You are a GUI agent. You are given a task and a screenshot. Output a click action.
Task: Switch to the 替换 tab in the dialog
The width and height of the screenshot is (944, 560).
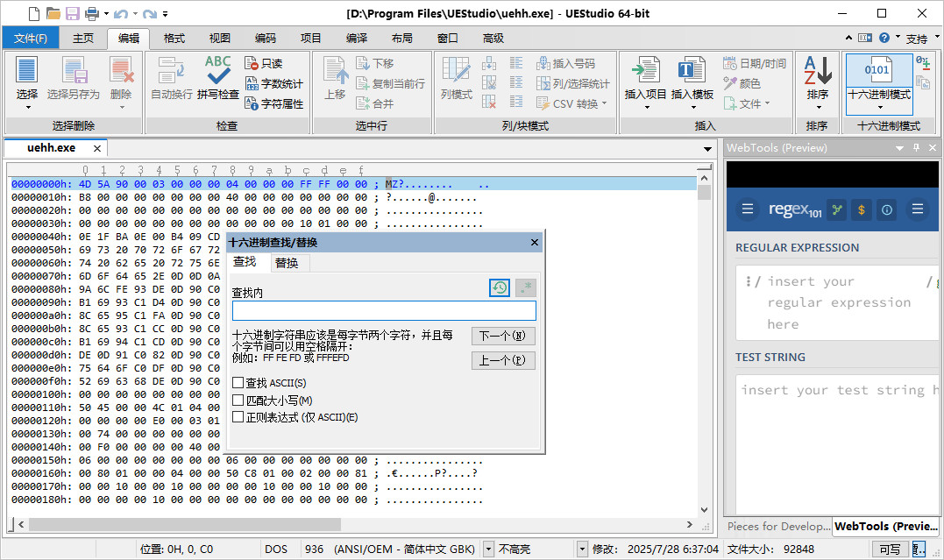click(287, 262)
